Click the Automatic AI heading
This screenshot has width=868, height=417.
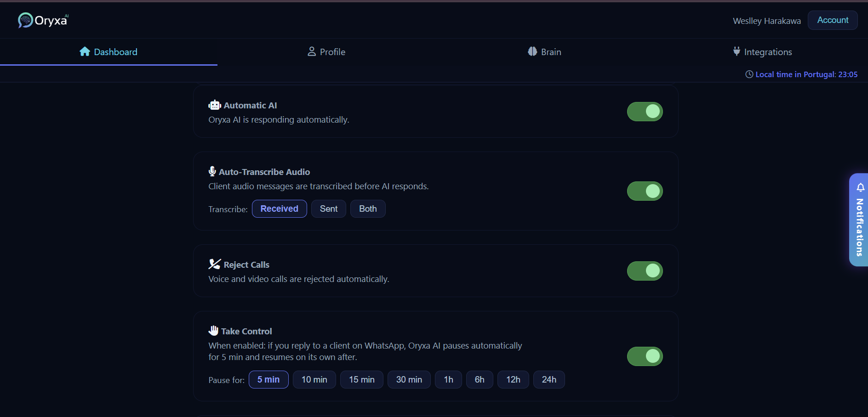[251, 106]
